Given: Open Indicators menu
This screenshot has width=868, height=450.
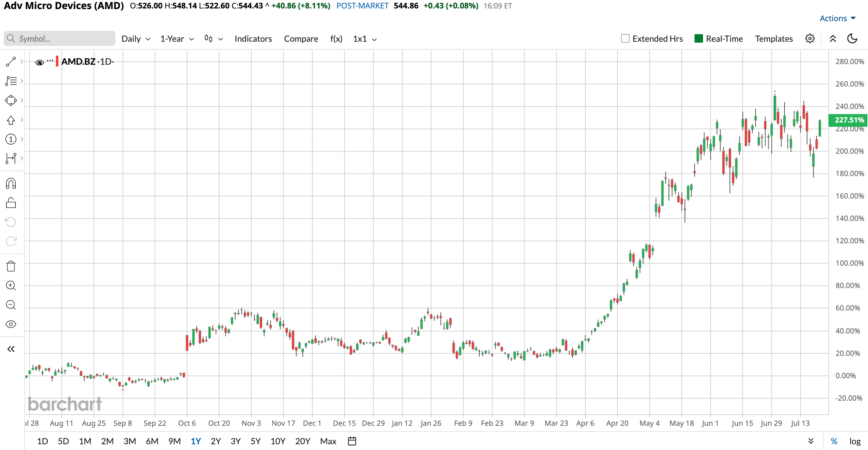Looking at the screenshot, I should click(x=253, y=39).
